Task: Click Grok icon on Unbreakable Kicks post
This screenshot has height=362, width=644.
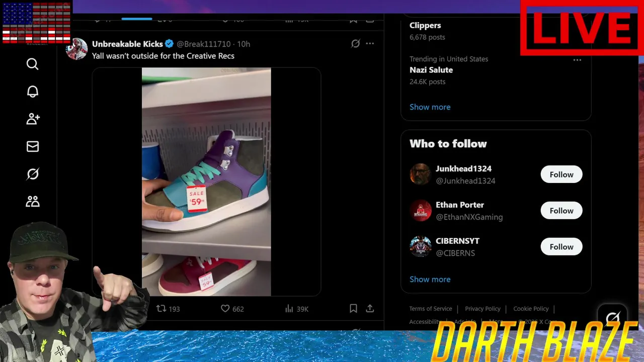Action: (355, 44)
